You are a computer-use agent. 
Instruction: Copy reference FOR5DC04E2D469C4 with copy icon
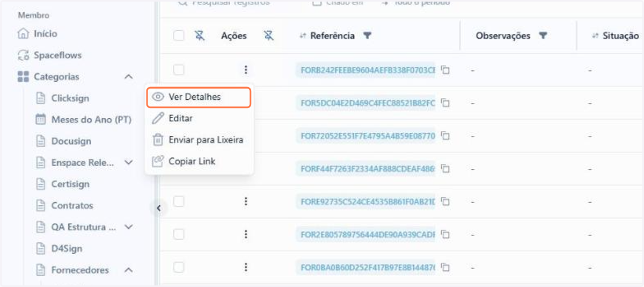445,103
